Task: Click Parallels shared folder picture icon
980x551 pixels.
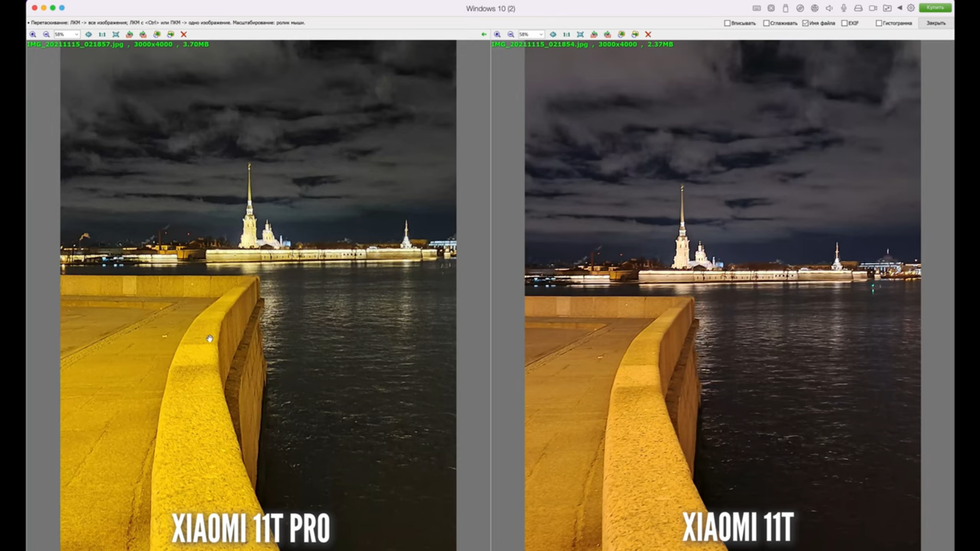Action: pos(888,8)
